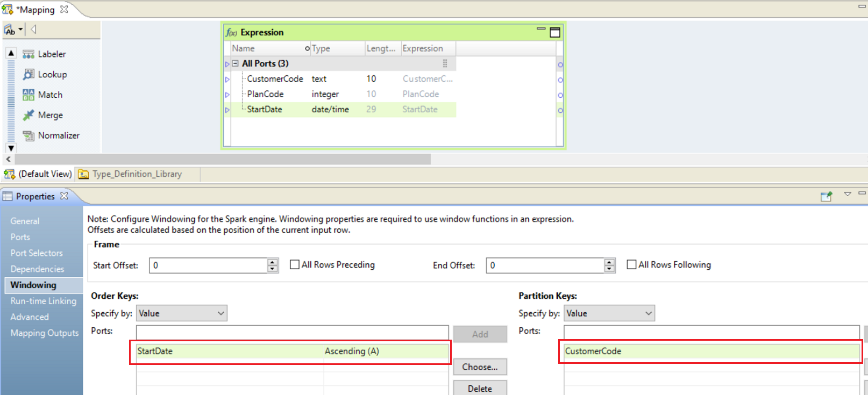Screen dimensions: 868x395
Task: Increase End Offset with up spinner
Action: (x=609, y=262)
